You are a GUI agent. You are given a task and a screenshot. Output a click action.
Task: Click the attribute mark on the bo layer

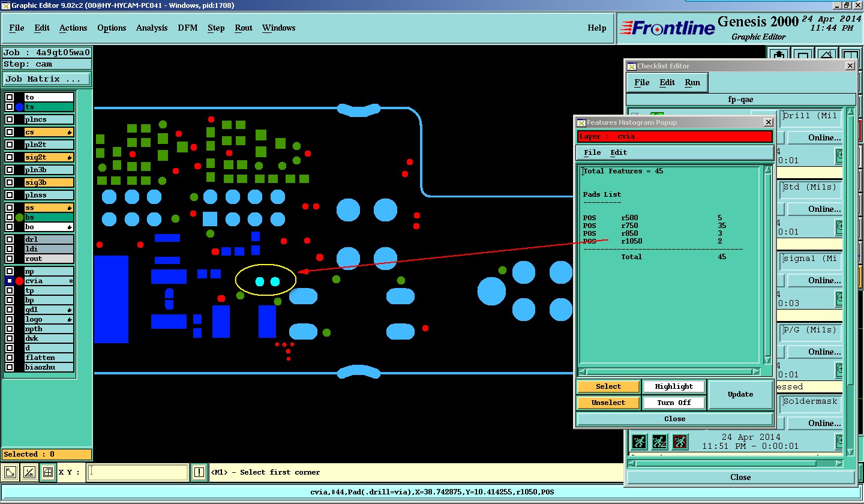[70, 227]
